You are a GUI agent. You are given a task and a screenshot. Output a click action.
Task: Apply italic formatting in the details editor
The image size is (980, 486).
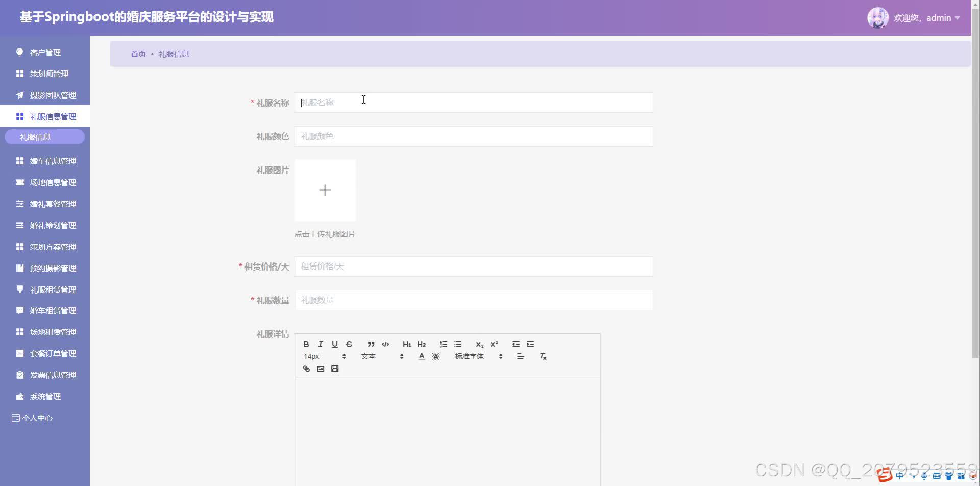[x=321, y=344]
